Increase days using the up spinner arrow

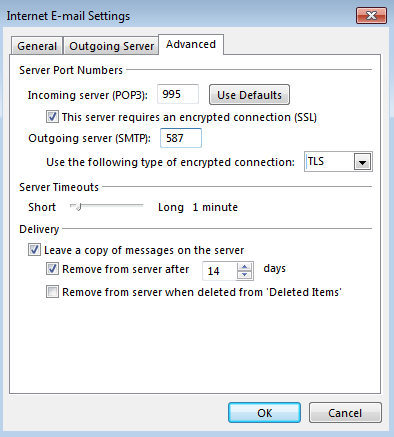[245, 267]
